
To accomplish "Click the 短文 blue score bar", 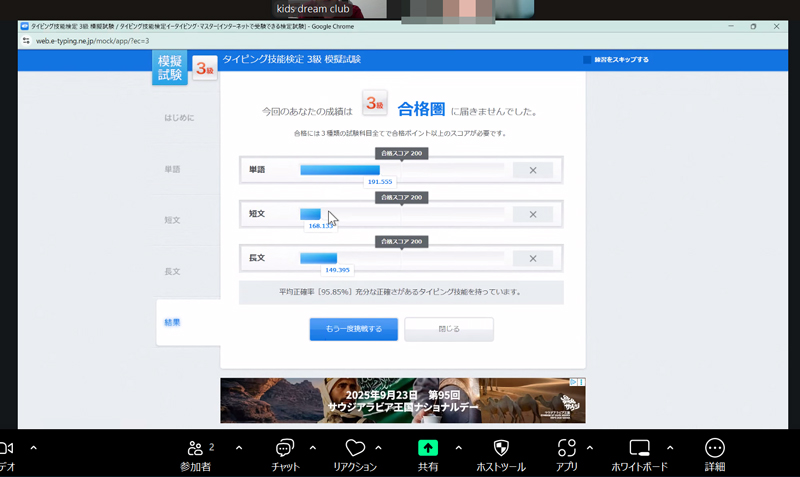I will pos(311,214).
